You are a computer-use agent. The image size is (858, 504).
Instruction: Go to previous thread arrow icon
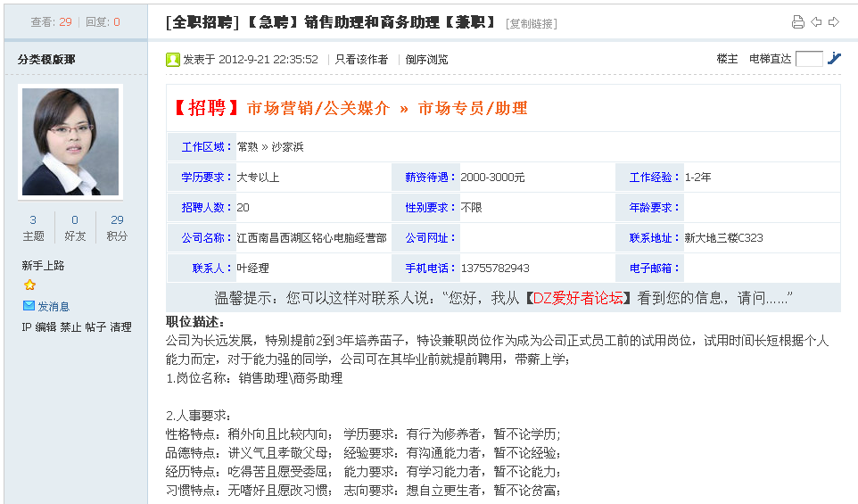[816, 22]
